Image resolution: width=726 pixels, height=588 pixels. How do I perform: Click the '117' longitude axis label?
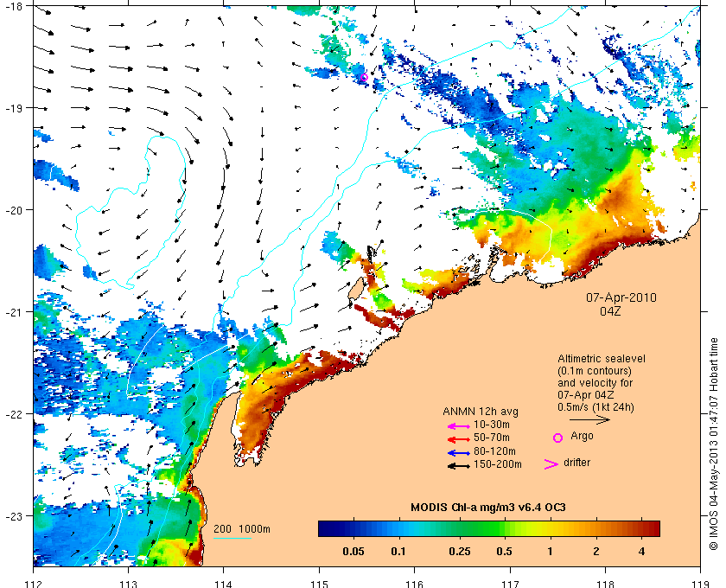click(510, 584)
